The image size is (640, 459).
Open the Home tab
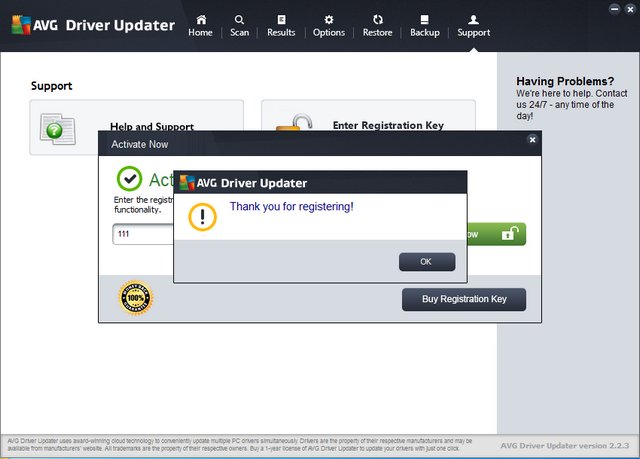click(x=200, y=26)
